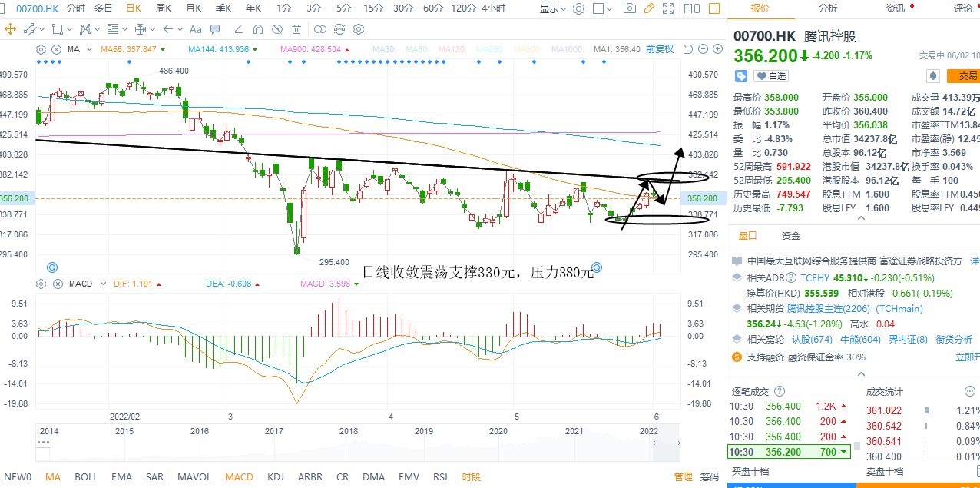The image size is (980, 488).
Task: Click 管理 to manage indicators
Action: pos(684,477)
